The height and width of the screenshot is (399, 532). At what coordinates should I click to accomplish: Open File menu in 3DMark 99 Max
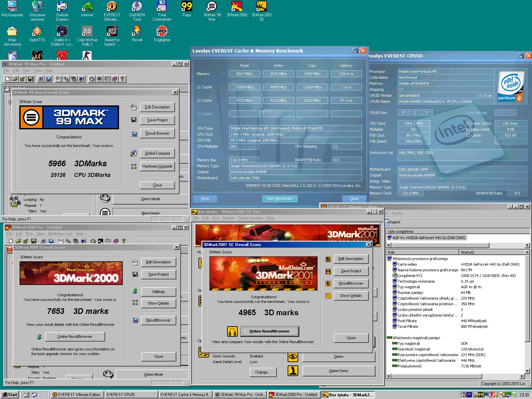click(6, 70)
